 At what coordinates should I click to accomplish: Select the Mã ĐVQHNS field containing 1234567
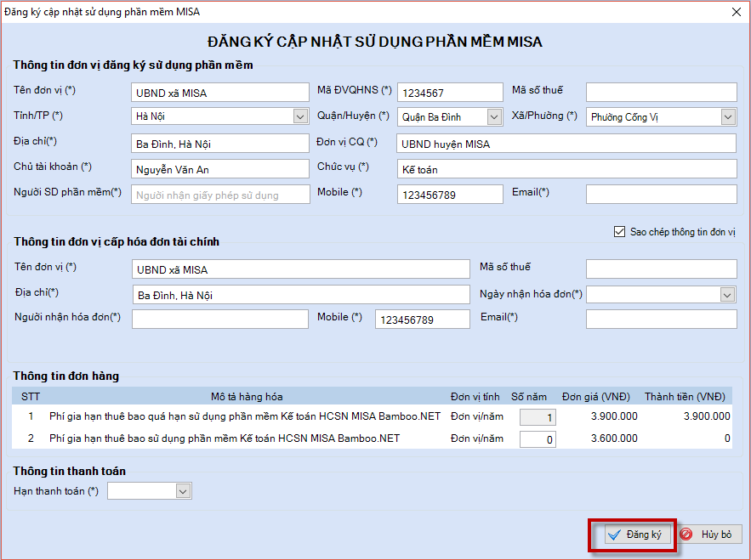point(450,93)
